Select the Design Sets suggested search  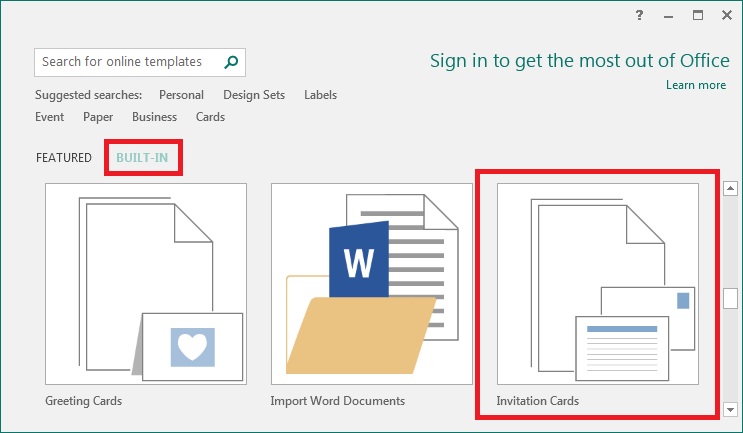click(x=254, y=95)
